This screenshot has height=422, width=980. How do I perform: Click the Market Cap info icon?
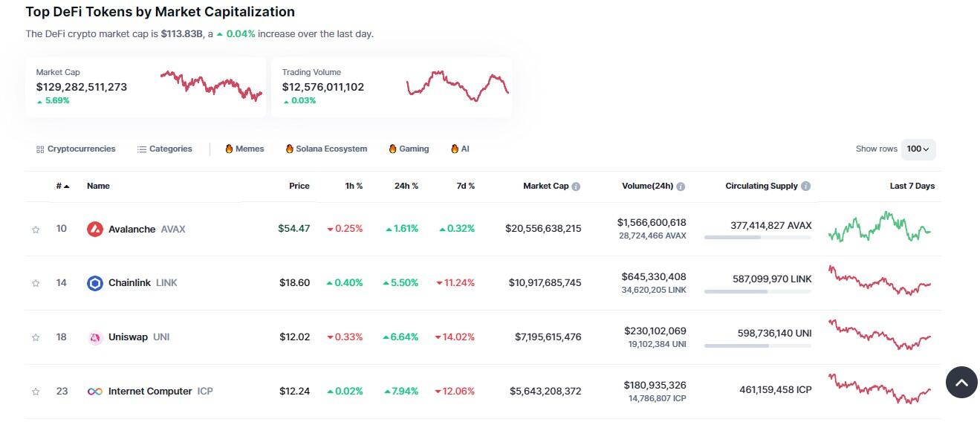576,186
